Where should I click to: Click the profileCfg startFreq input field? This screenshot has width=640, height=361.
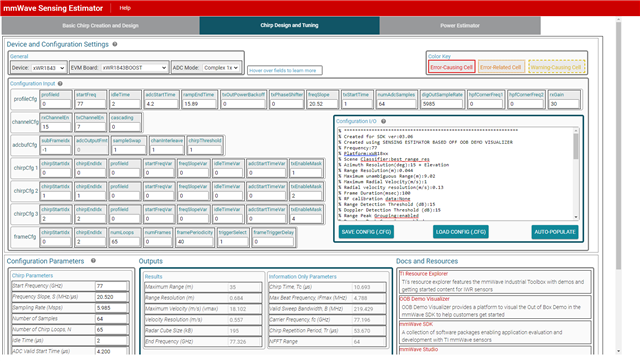(90, 104)
